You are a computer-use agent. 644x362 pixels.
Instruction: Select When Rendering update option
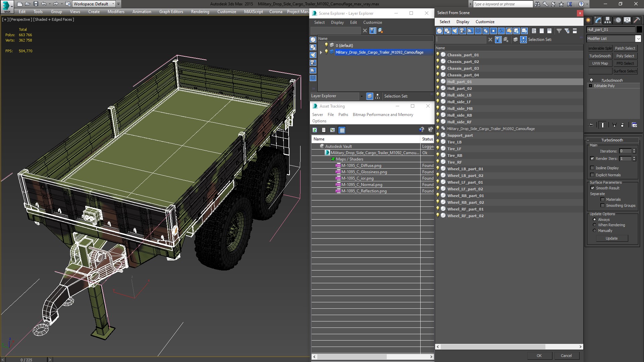click(x=594, y=225)
